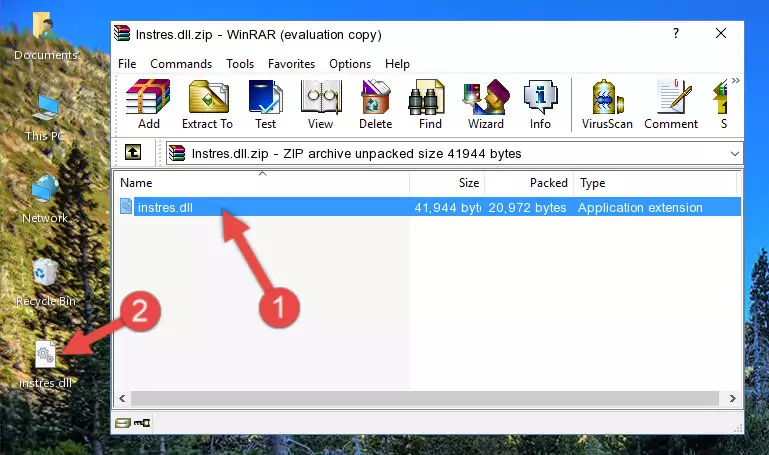
Task: Open the File menu
Action: pyautogui.click(x=127, y=64)
